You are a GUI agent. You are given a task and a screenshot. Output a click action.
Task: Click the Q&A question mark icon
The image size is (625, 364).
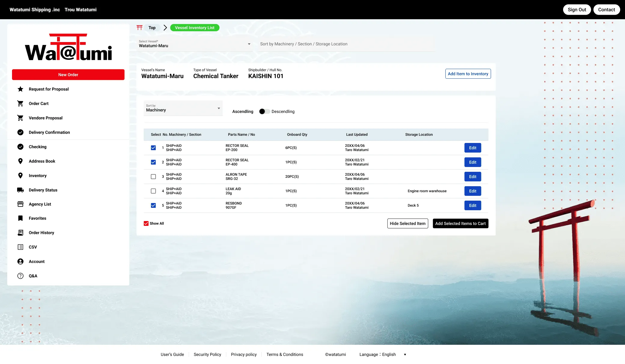click(x=20, y=276)
